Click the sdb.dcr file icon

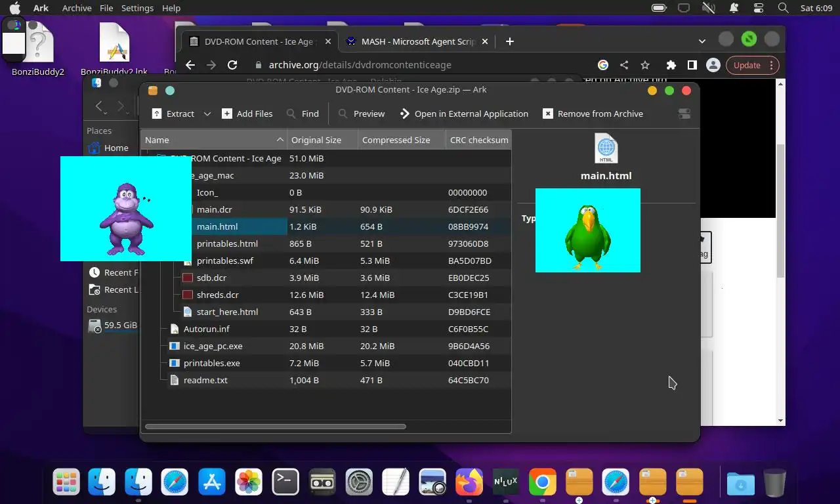(188, 278)
